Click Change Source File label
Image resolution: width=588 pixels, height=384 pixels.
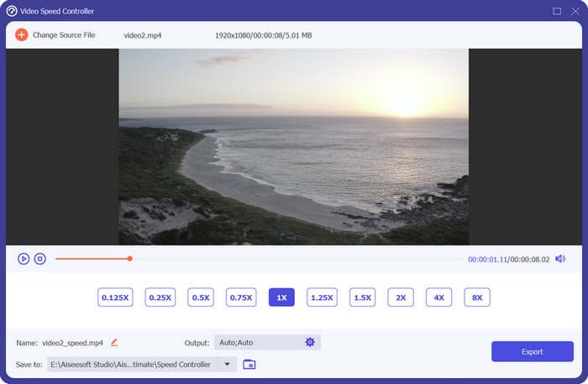[64, 35]
